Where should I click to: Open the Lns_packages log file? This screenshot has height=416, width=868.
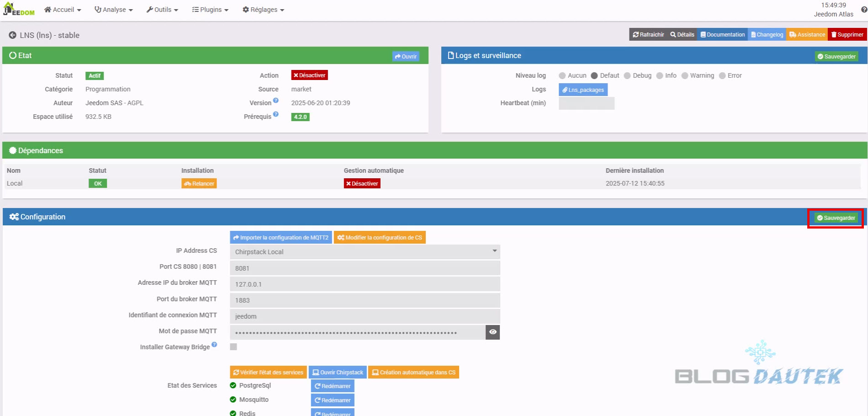(x=583, y=90)
